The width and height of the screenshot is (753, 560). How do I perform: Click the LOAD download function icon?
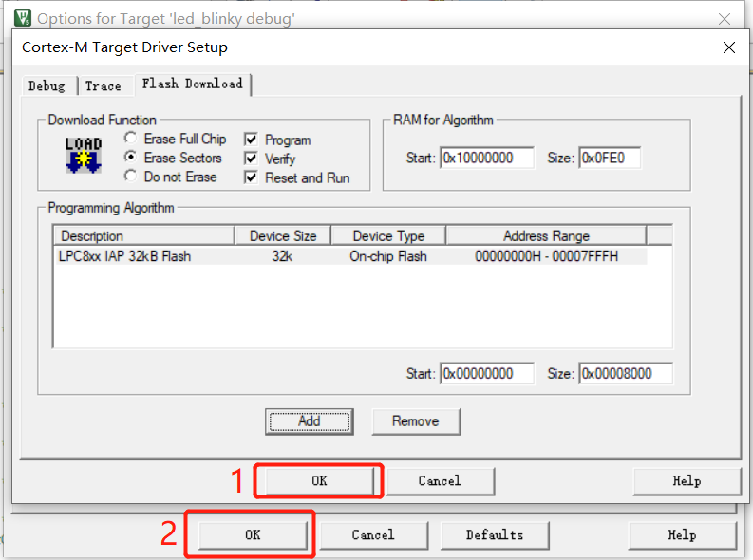[84, 156]
